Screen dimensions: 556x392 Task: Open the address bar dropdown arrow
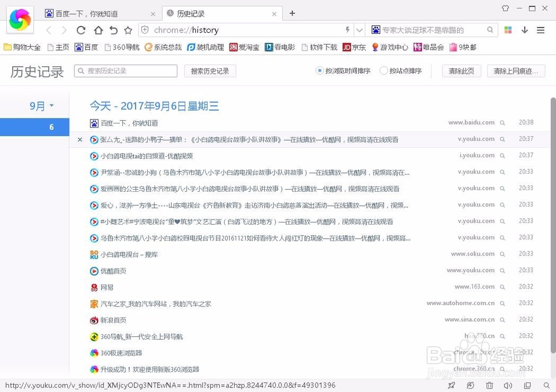359,30
